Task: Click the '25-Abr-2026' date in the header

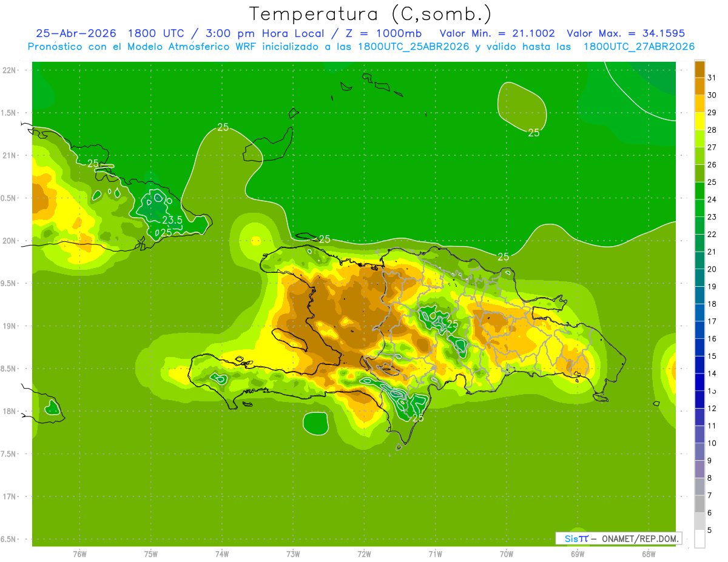Action: click(72, 33)
